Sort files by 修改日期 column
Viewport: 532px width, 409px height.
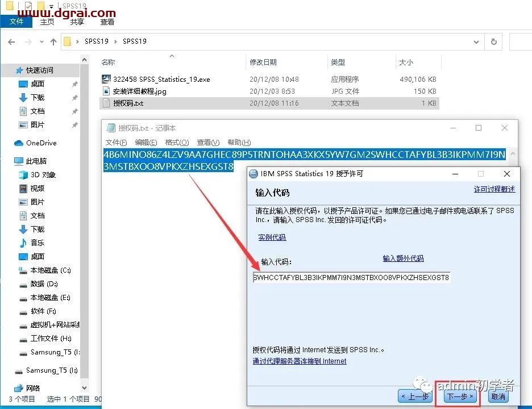pyautogui.click(x=263, y=62)
